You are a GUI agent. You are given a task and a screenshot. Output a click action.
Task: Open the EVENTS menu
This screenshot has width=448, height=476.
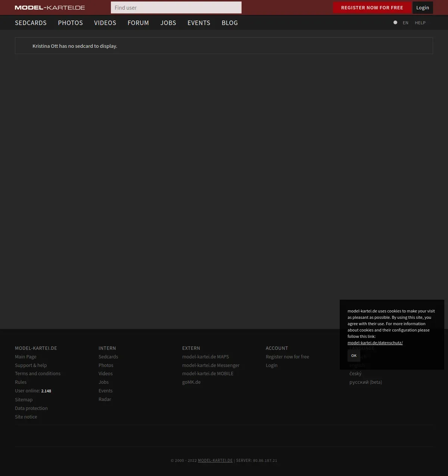click(x=199, y=23)
